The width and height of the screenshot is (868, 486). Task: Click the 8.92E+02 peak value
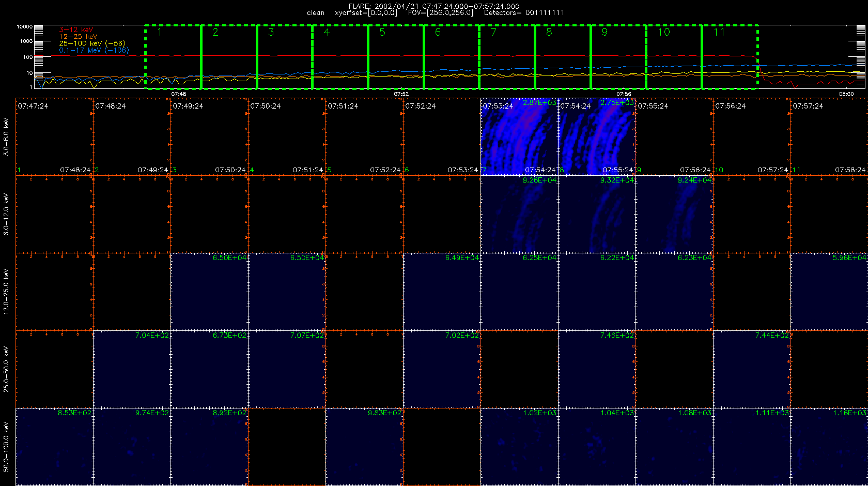pyautogui.click(x=229, y=413)
